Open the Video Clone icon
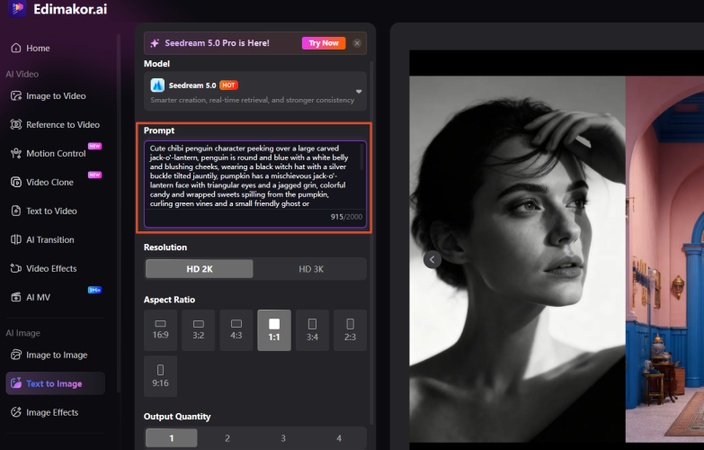Viewport: 704px width, 450px height. (x=16, y=182)
